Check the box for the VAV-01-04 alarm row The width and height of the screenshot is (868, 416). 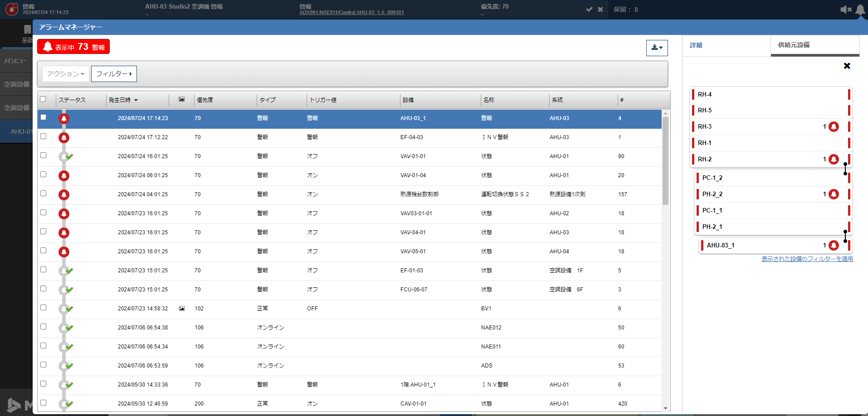click(x=44, y=174)
